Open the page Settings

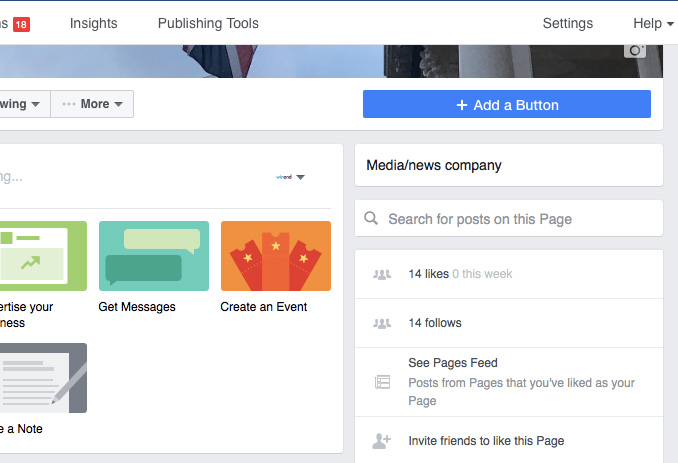pyautogui.click(x=567, y=23)
